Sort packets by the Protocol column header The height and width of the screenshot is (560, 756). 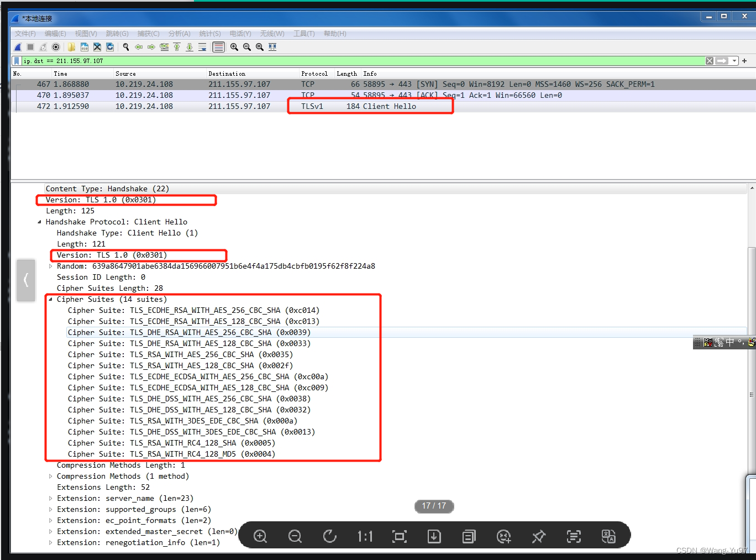point(317,74)
